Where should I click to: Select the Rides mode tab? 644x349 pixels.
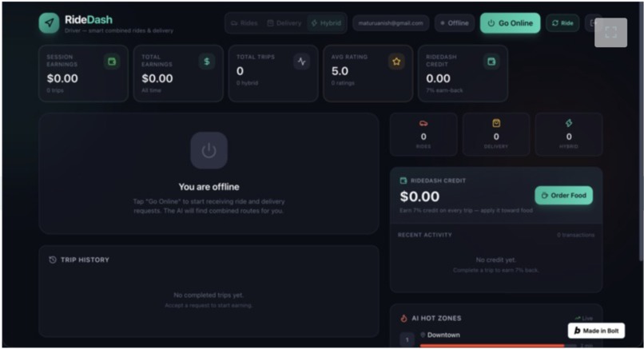(244, 23)
